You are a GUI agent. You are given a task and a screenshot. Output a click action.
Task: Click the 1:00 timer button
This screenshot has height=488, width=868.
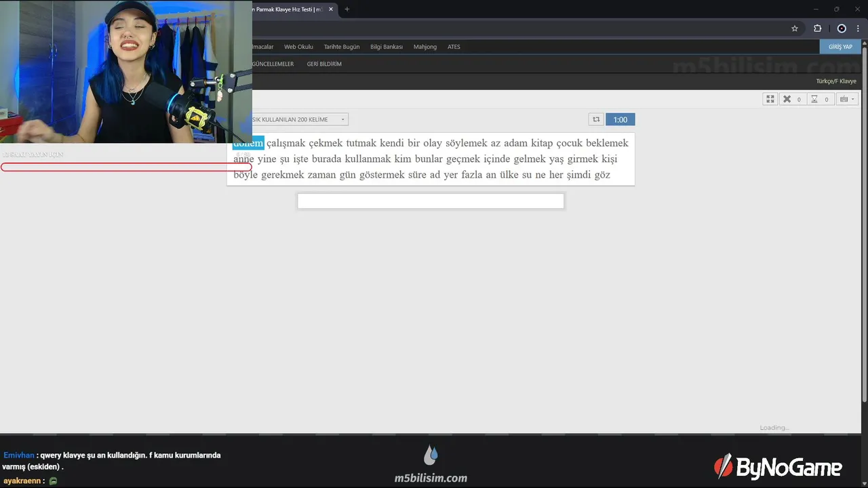point(620,119)
